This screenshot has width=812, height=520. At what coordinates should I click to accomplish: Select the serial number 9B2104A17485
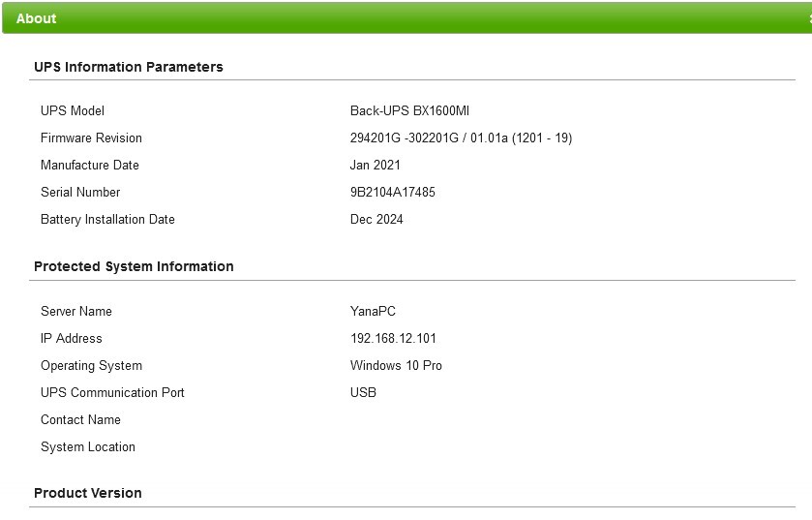pyautogui.click(x=393, y=192)
